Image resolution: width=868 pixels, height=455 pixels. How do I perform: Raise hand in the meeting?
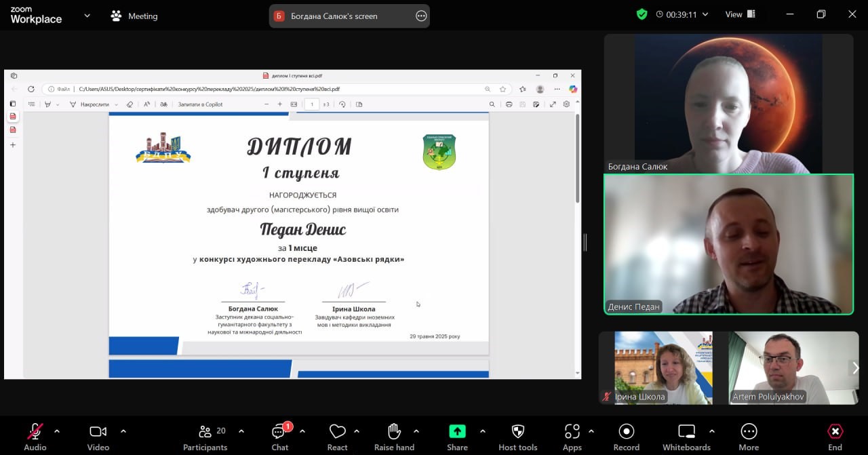(x=394, y=432)
